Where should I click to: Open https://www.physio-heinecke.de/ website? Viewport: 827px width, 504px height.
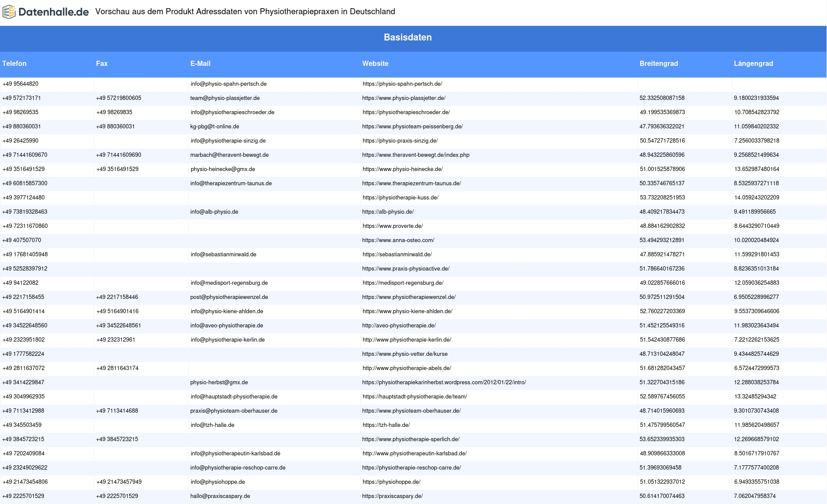pyautogui.click(x=403, y=169)
